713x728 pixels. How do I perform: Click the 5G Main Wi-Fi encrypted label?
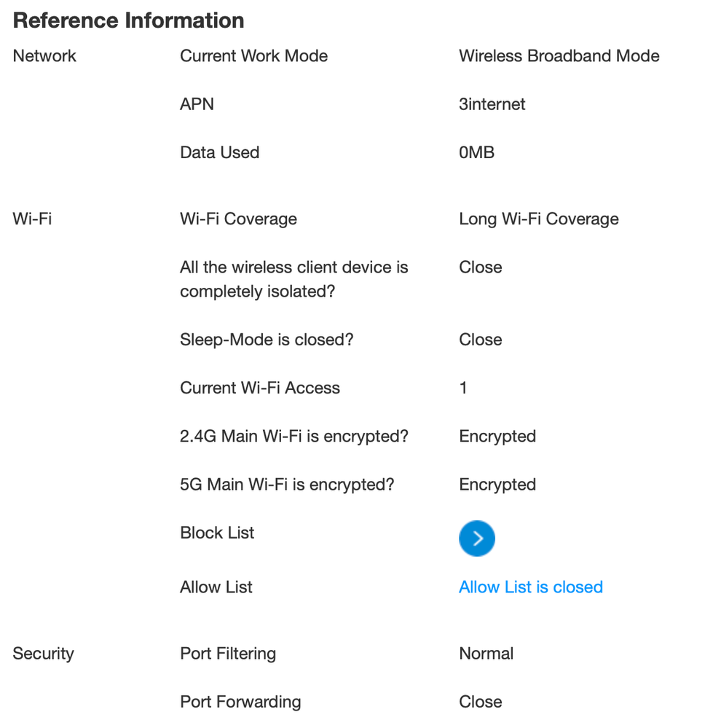[286, 485]
